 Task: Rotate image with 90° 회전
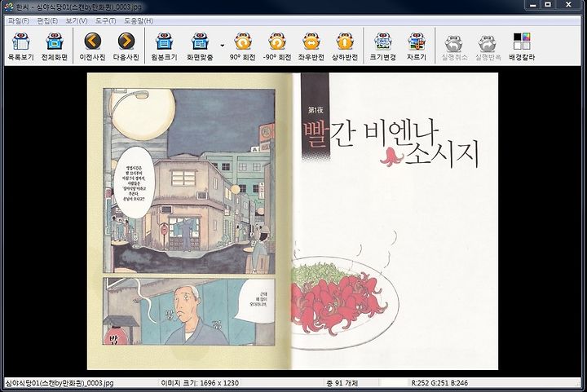pyautogui.click(x=243, y=46)
